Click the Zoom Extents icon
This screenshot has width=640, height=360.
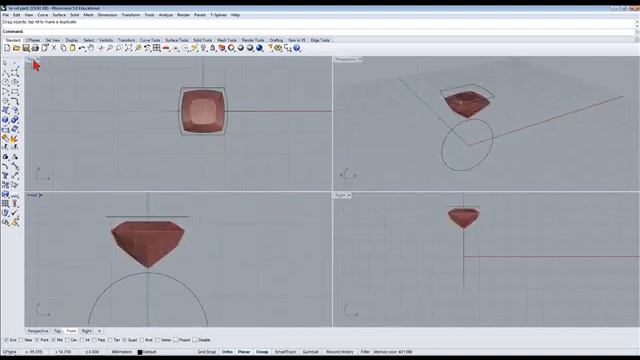tap(128, 48)
